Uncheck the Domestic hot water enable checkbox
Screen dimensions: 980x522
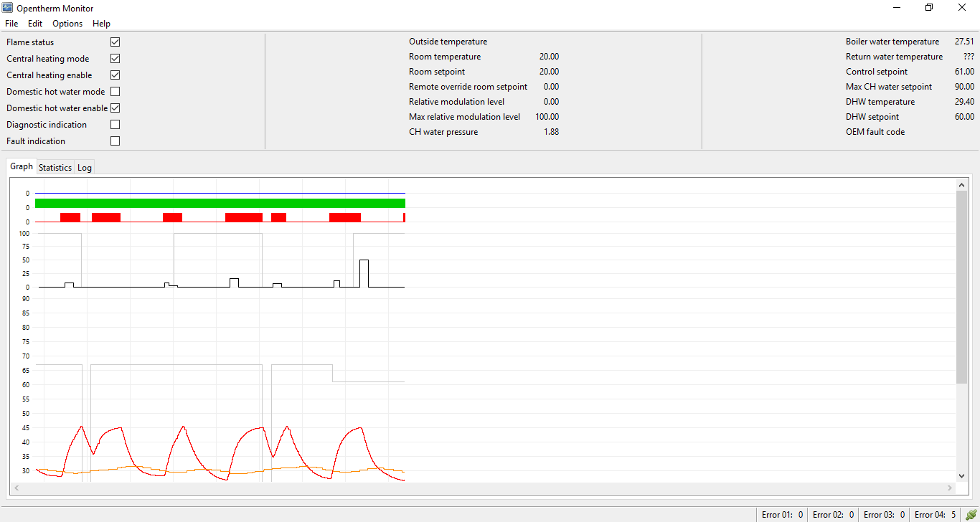[115, 108]
